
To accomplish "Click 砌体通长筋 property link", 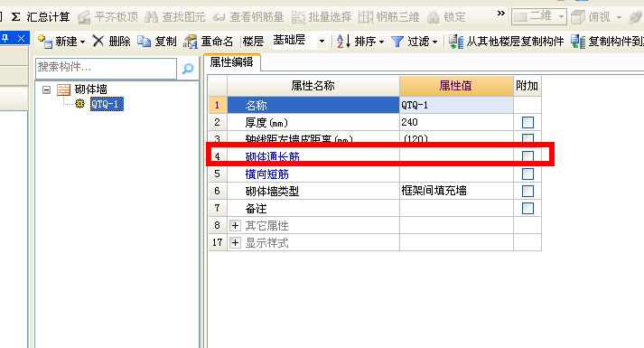I will click(x=272, y=156).
